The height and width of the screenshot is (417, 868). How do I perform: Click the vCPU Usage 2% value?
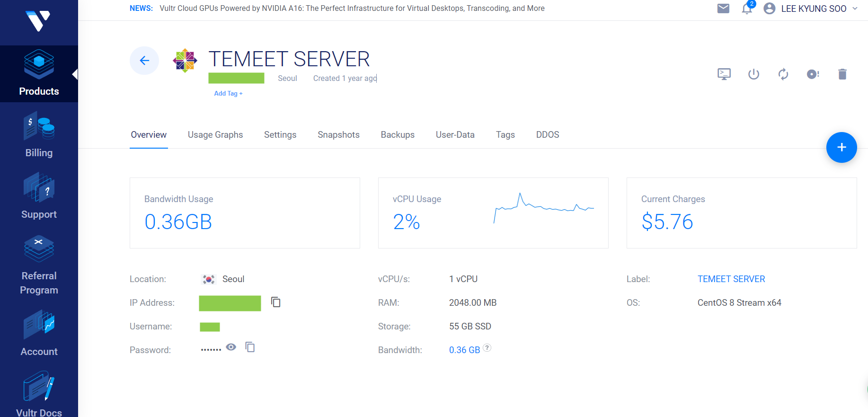tap(407, 222)
